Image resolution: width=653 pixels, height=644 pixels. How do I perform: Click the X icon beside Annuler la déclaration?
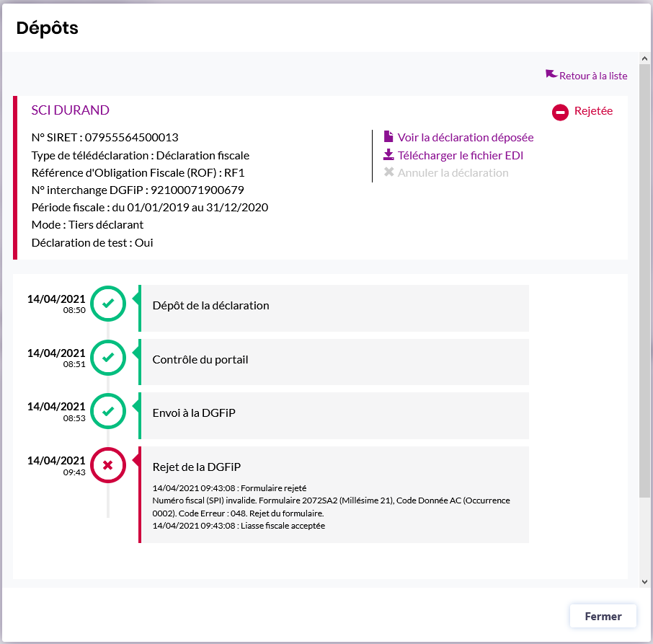point(388,173)
